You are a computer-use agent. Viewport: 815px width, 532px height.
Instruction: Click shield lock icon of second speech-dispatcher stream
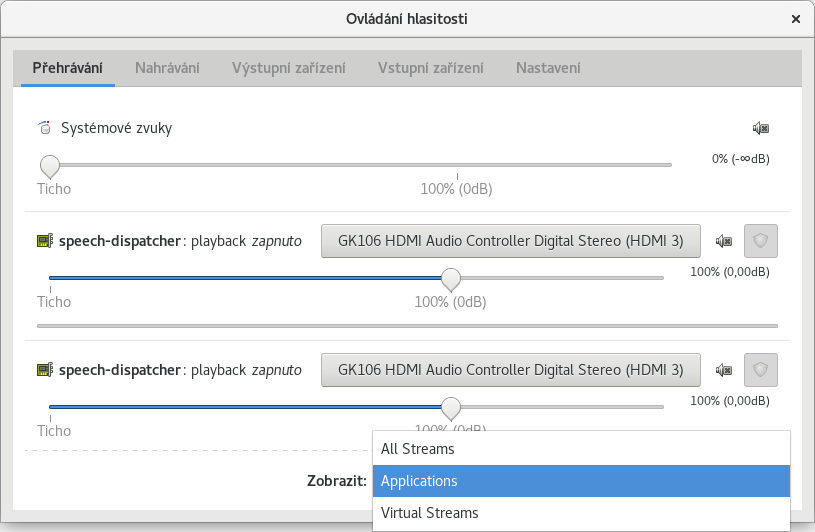tap(761, 370)
